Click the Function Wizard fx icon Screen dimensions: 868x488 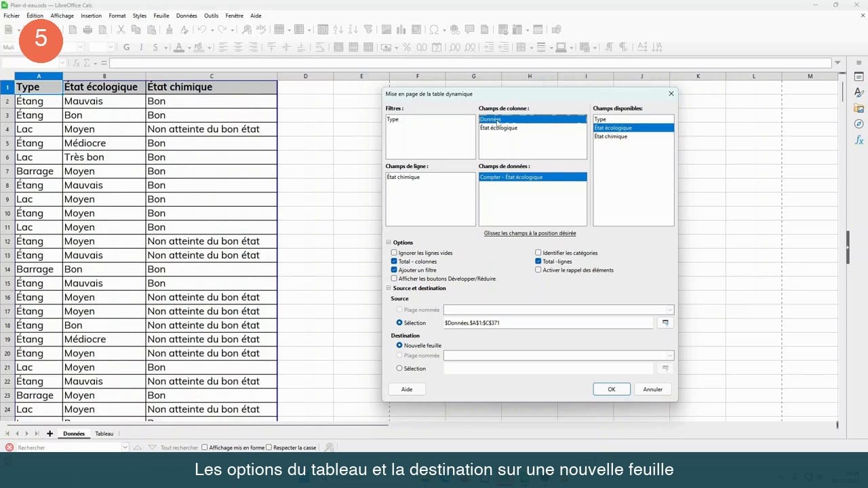(x=77, y=63)
